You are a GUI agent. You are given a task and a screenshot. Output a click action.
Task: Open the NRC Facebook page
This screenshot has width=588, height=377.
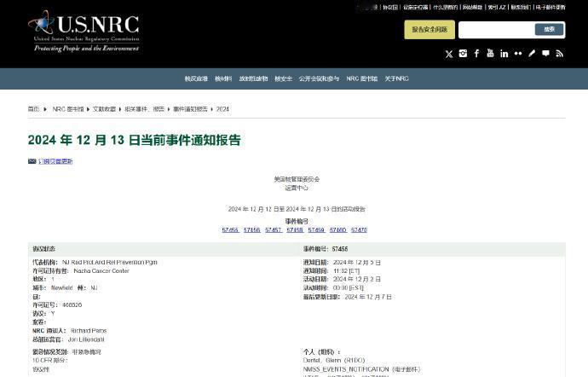[x=476, y=54]
